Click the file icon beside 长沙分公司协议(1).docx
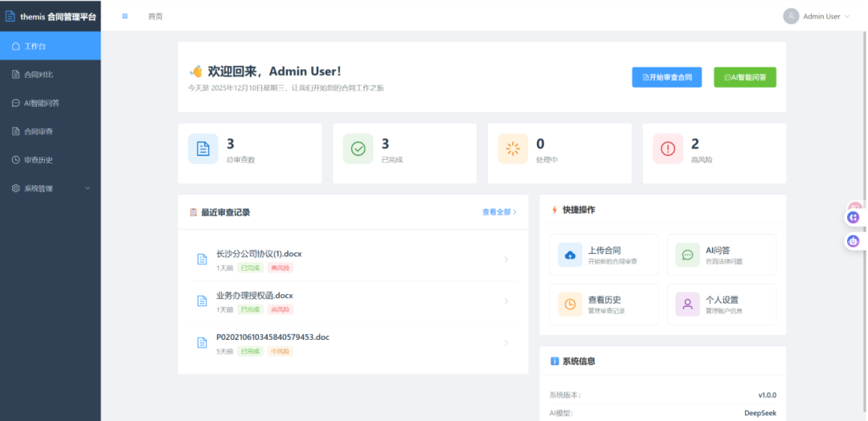Screen dimensions: 868x421 203,260
